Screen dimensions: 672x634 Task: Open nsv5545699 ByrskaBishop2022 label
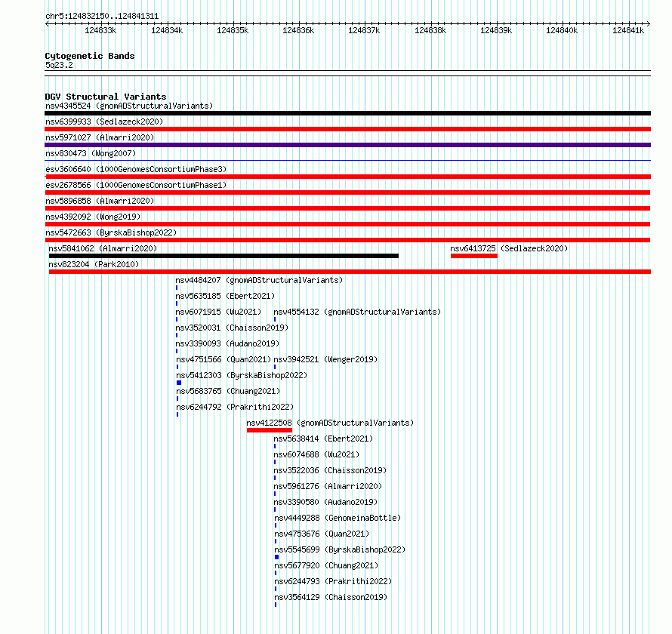click(x=340, y=549)
